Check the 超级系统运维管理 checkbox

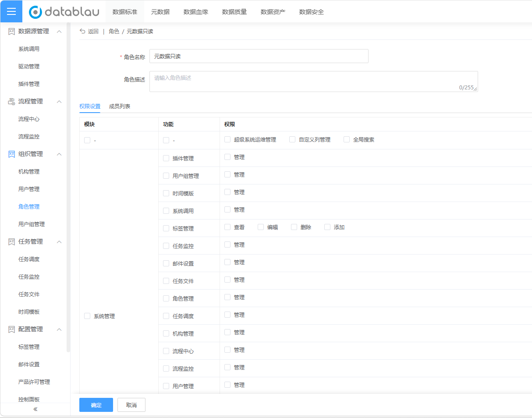(227, 139)
